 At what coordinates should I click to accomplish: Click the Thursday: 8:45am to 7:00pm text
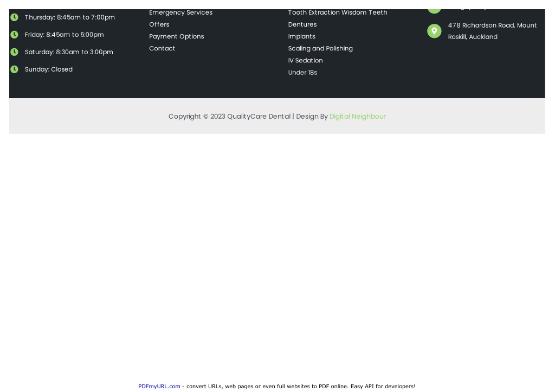coord(70,17)
